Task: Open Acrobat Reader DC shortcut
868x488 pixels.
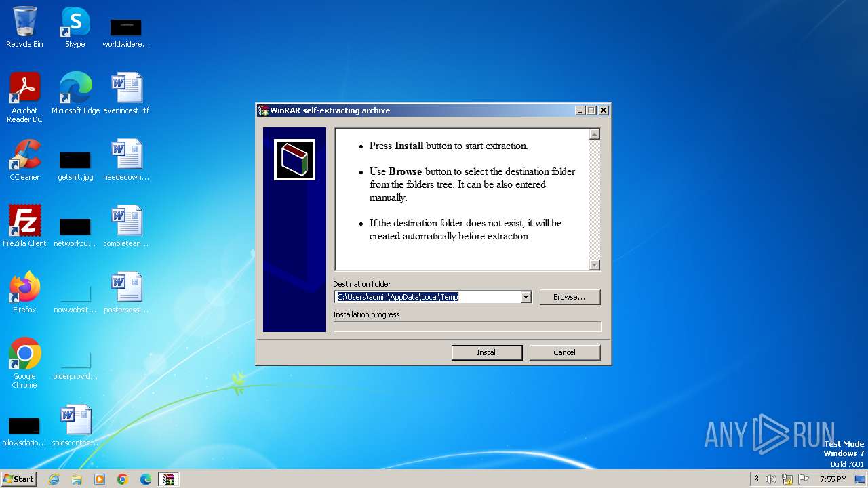Action: point(24,97)
